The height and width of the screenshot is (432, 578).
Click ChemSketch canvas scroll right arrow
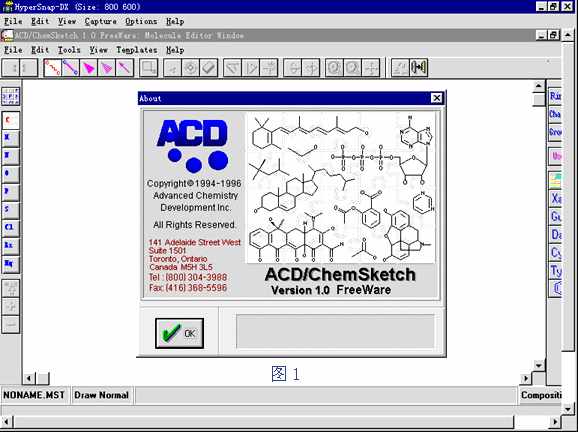(526, 378)
